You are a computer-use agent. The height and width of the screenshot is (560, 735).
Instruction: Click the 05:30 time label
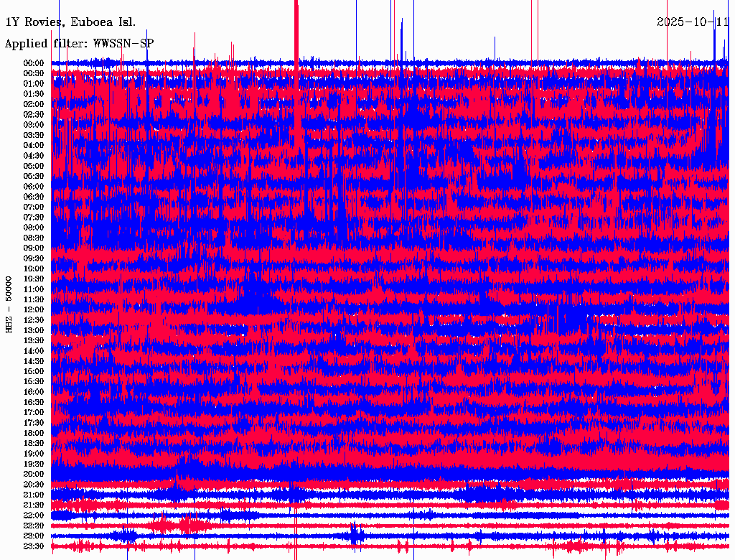pyautogui.click(x=34, y=177)
